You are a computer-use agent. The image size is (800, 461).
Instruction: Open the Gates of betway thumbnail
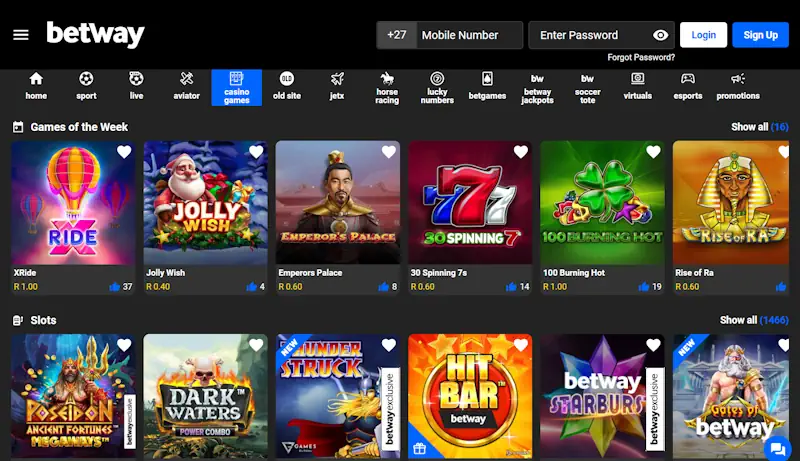(731, 396)
